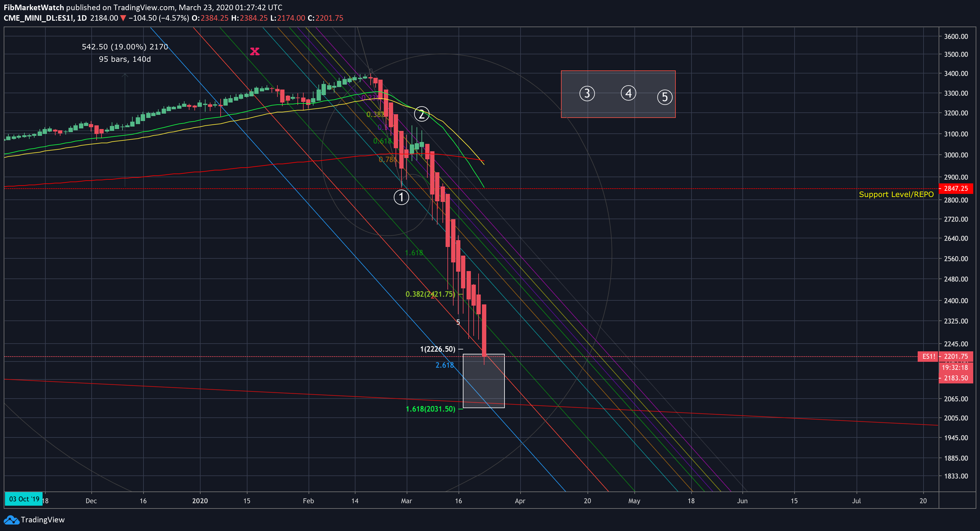This screenshot has width=980, height=531.
Task: Click the 542.50 (19.00%) 2170 measurement text
Action: click(125, 47)
